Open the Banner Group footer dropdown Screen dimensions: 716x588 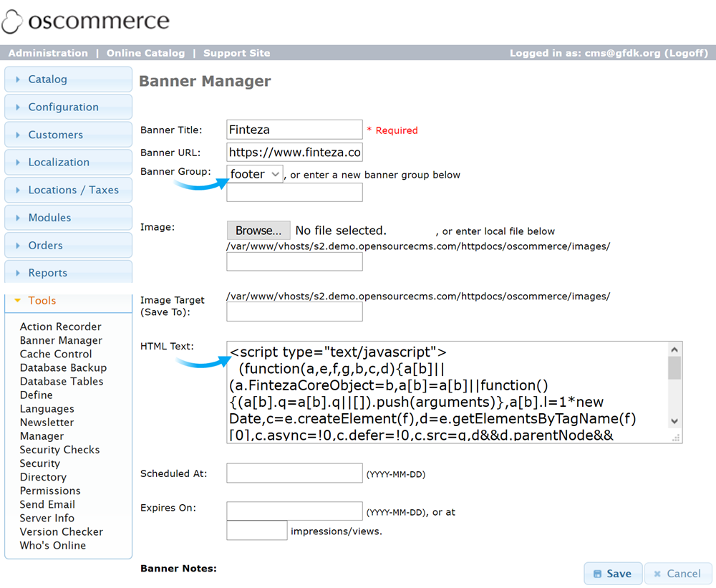255,174
